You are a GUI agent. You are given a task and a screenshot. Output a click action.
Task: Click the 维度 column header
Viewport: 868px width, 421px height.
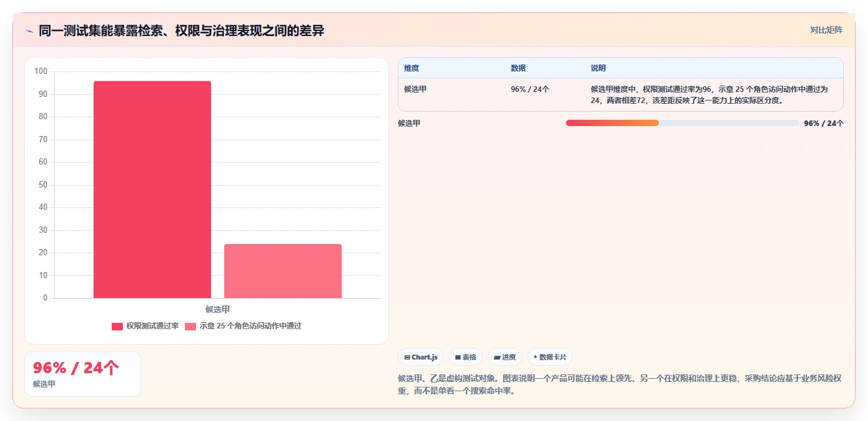(x=412, y=68)
